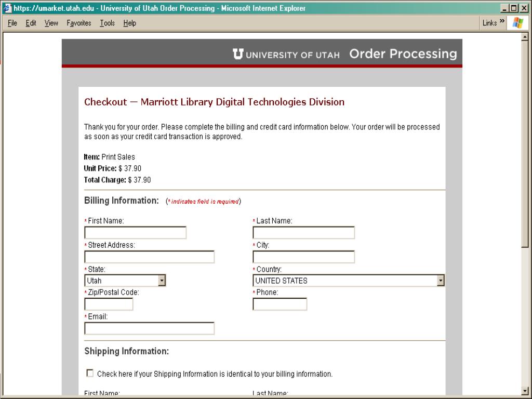Click the University of Utah U logo
The height and width of the screenshot is (399, 532).
(x=238, y=54)
